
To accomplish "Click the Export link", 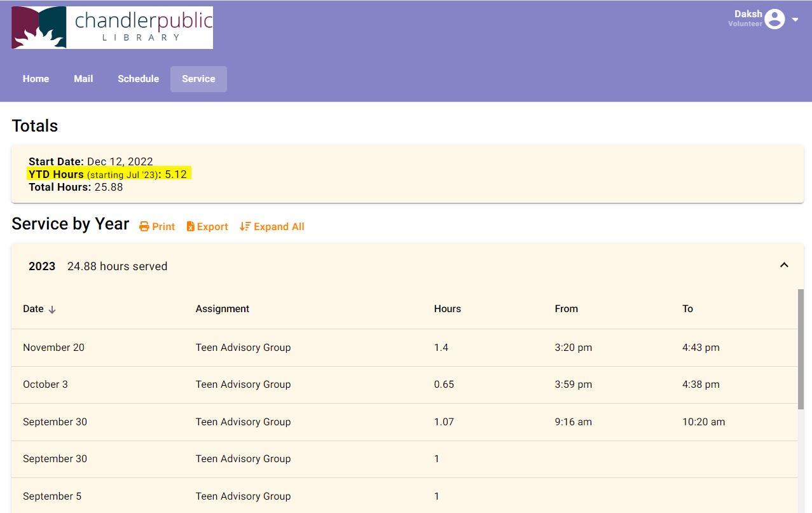I will point(207,227).
